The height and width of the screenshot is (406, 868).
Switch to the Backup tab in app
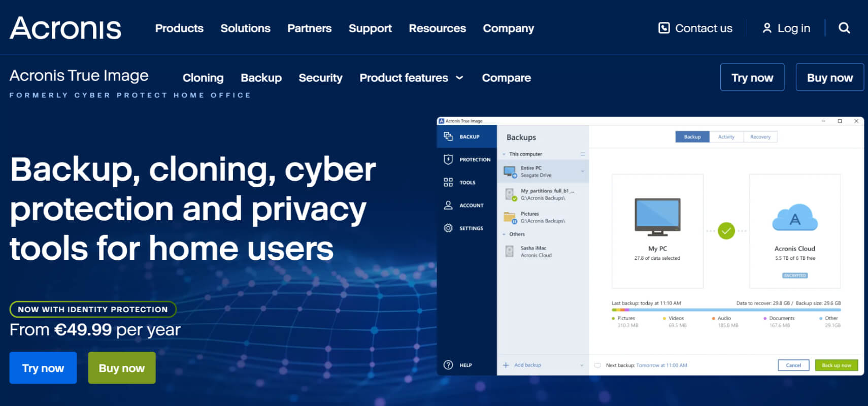(x=692, y=137)
